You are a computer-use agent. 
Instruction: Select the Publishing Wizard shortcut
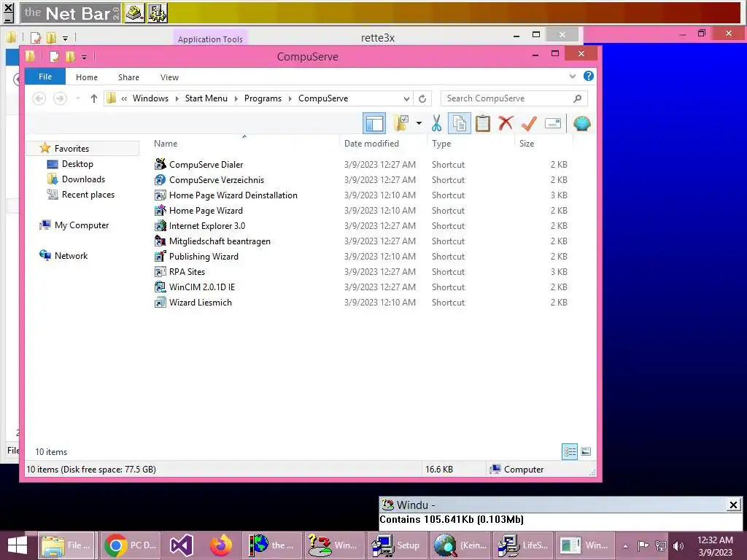204,257
